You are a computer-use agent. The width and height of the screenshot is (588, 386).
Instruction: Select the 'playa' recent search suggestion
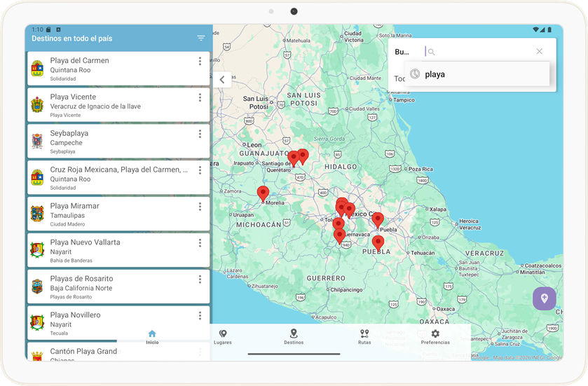[x=477, y=74]
